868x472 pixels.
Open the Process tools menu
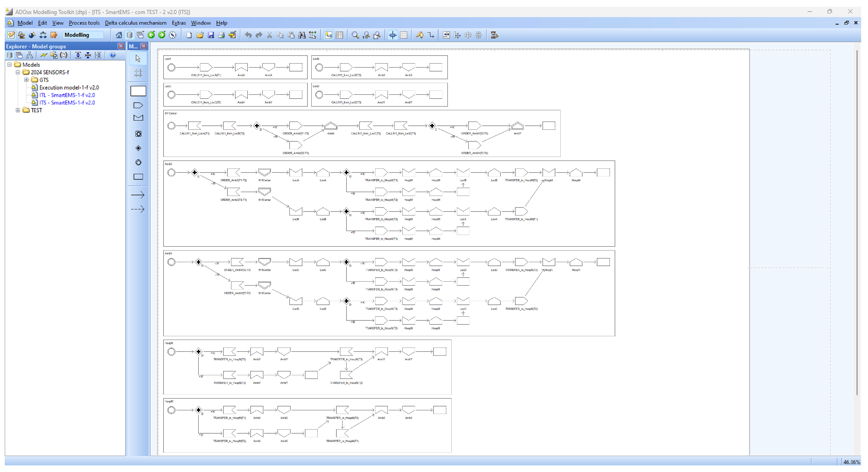pos(84,23)
